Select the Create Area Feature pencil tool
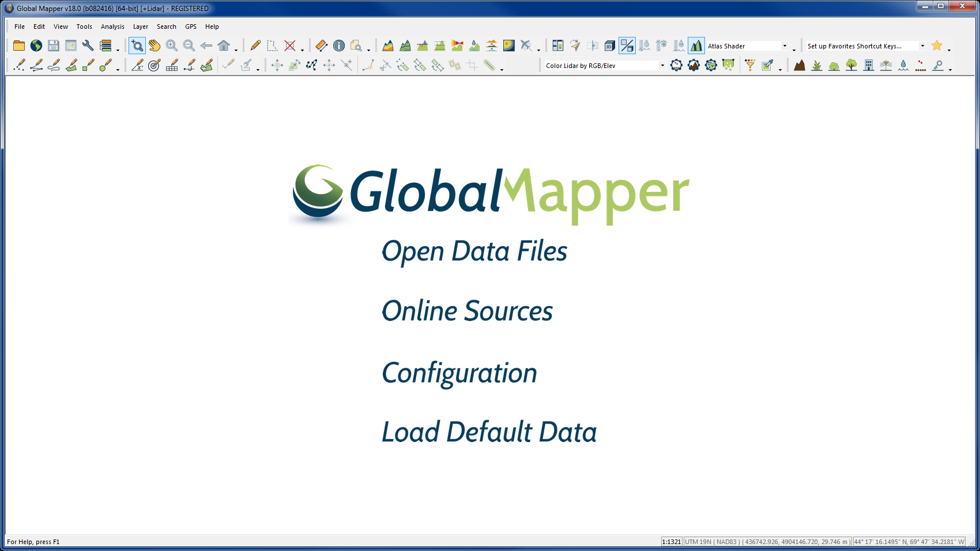 click(x=71, y=65)
